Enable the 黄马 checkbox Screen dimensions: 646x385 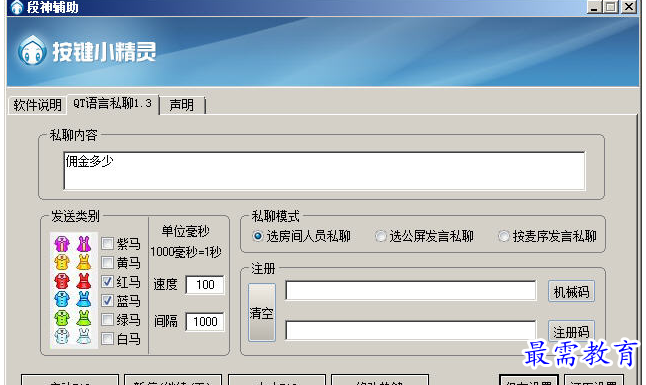107,262
